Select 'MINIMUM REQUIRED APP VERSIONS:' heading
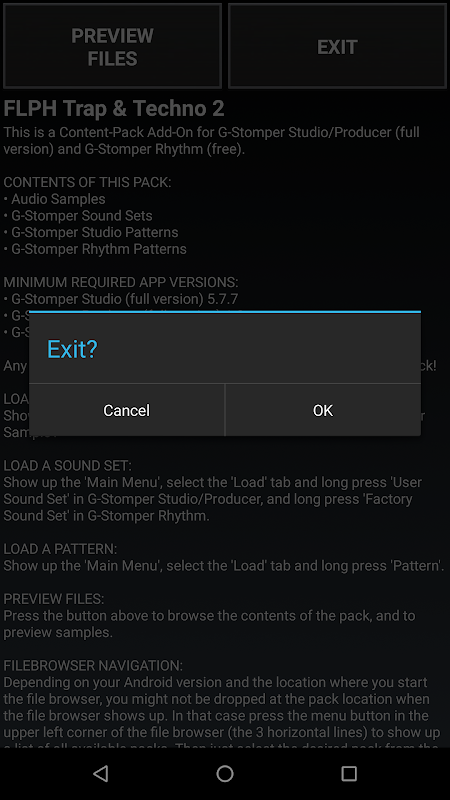This screenshot has height=800, width=450. click(121, 282)
